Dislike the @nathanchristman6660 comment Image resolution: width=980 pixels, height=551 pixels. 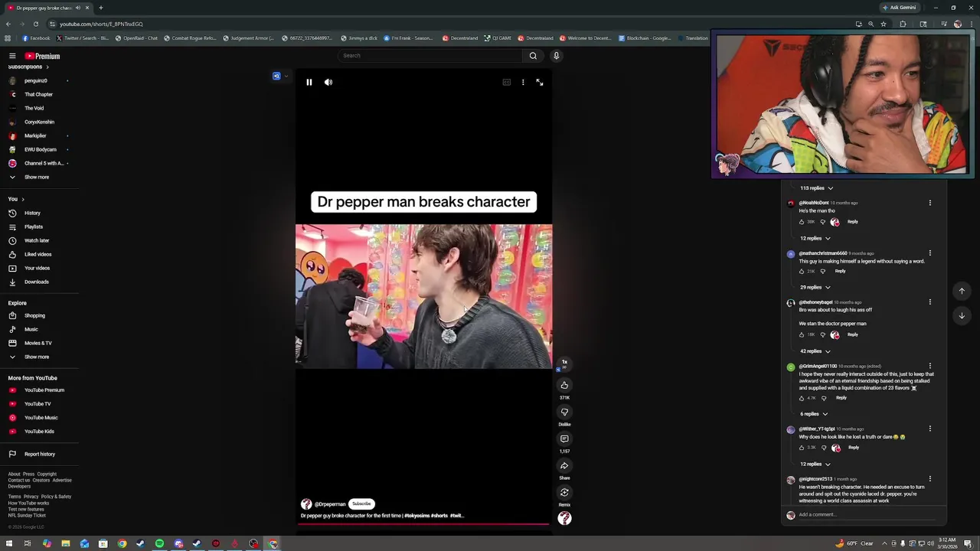pyautogui.click(x=823, y=271)
